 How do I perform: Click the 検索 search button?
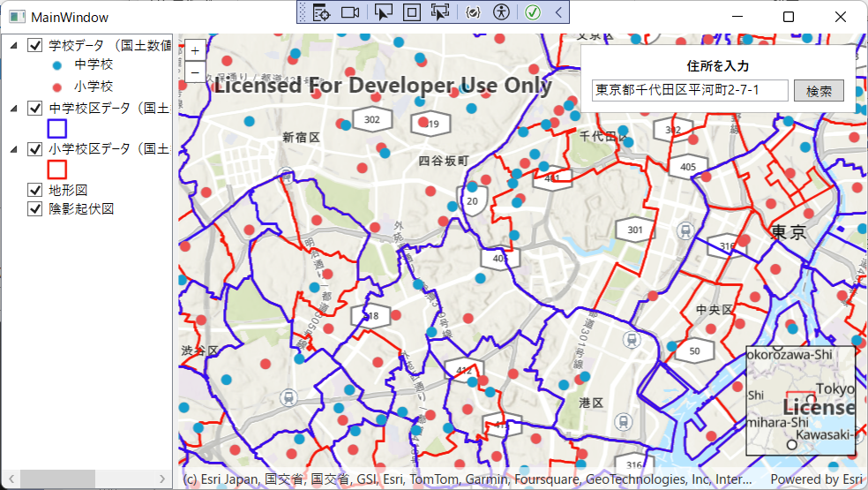pos(819,91)
